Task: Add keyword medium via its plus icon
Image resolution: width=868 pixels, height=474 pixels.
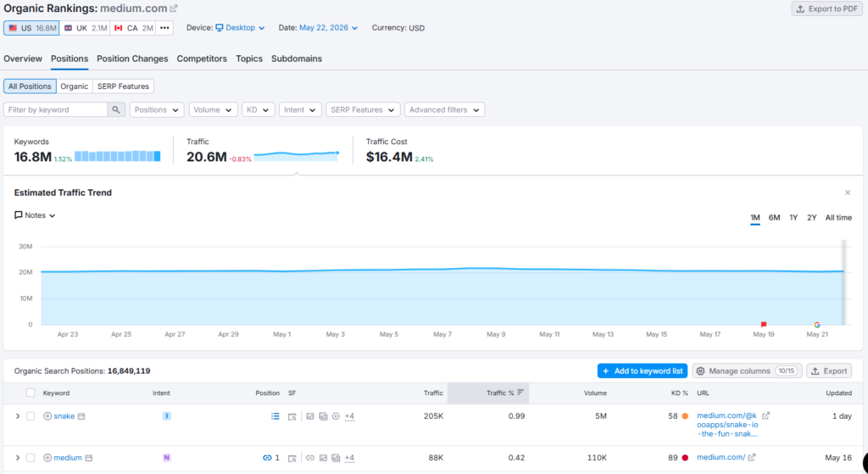Action: click(47, 458)
